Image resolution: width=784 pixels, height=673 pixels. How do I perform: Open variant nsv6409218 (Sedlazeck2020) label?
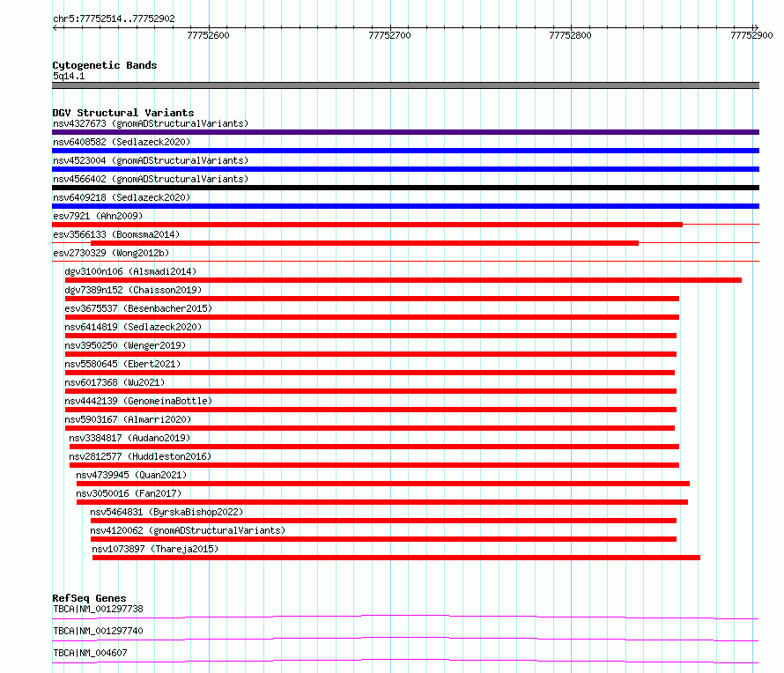[x=122, y=197]
